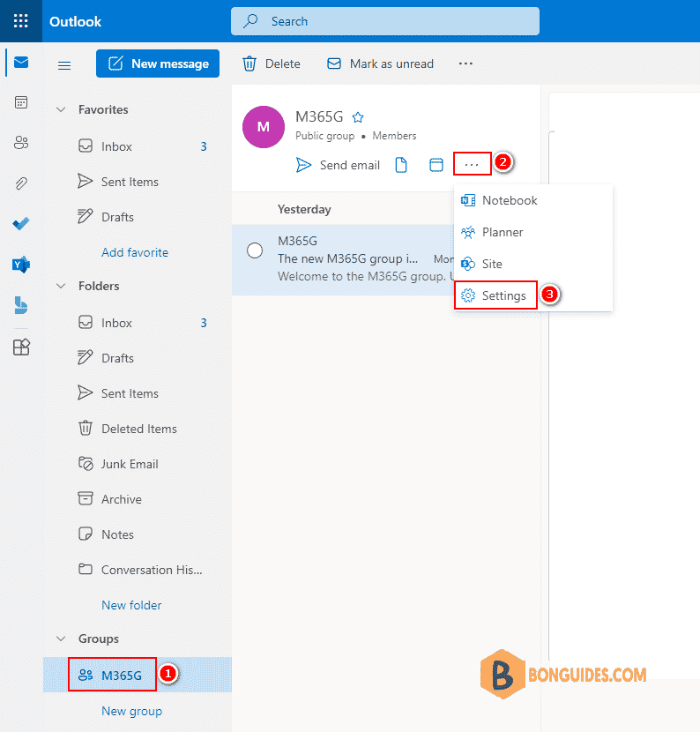This screenshot has height=732, width=700.
Task: Open the Deleted Items folder
Action: [x=138, y=429]
